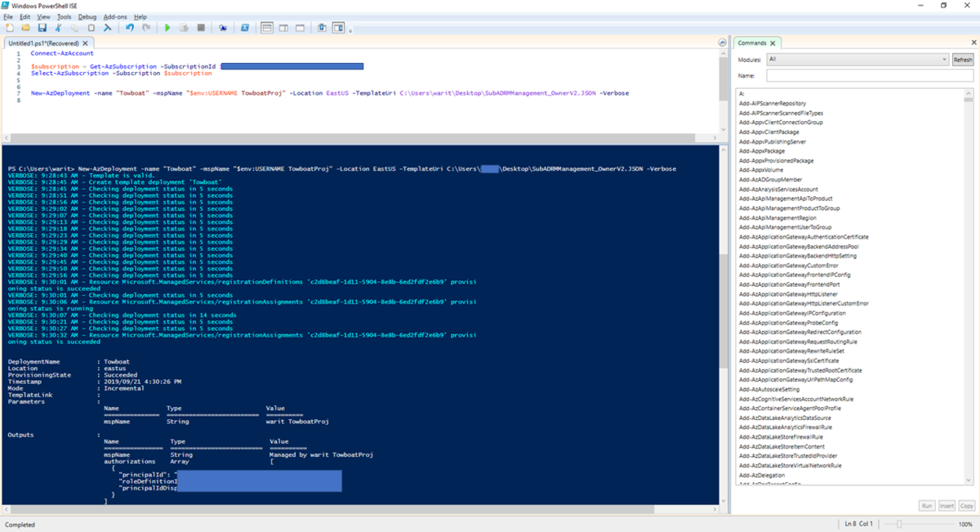Screen dimensions: 980x532
Task: Select Add-AzADGroupMember command
Action: (770, 180)
